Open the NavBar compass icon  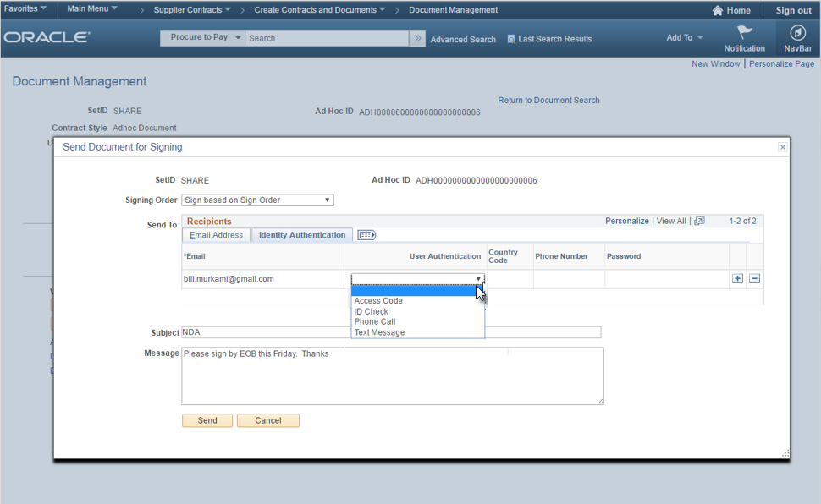(x=797, y=33)
